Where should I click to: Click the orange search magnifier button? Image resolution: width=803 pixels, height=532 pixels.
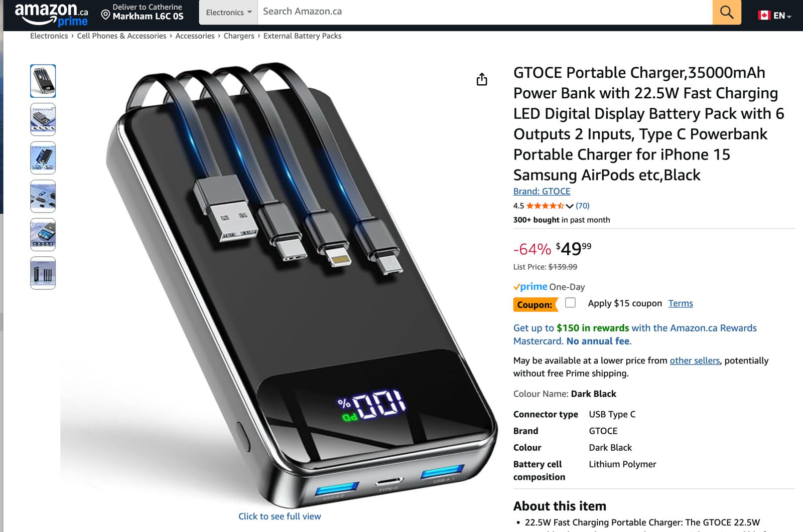[x=726, y=12]
